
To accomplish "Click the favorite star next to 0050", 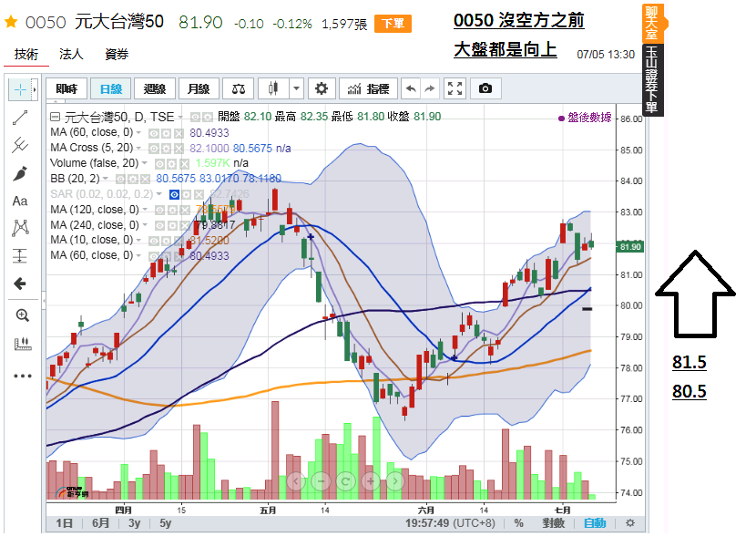I will coord(11,22).
